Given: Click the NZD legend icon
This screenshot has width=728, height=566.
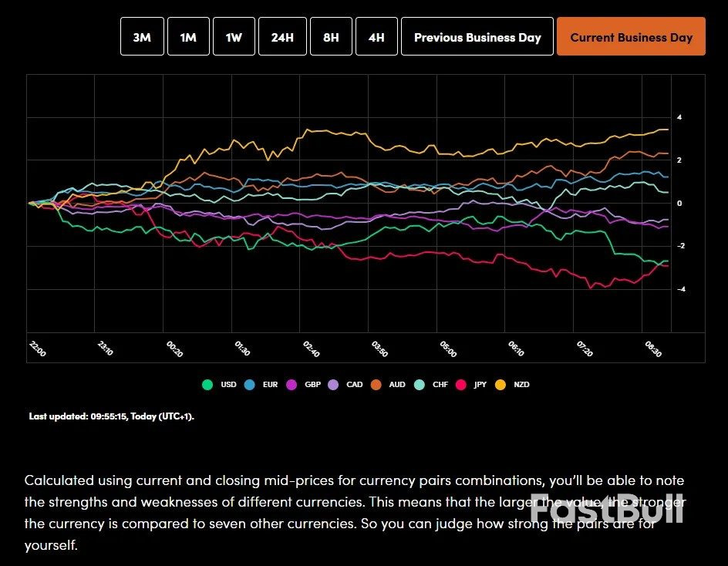Looking at the screenshot, I should tap(501, 385).
